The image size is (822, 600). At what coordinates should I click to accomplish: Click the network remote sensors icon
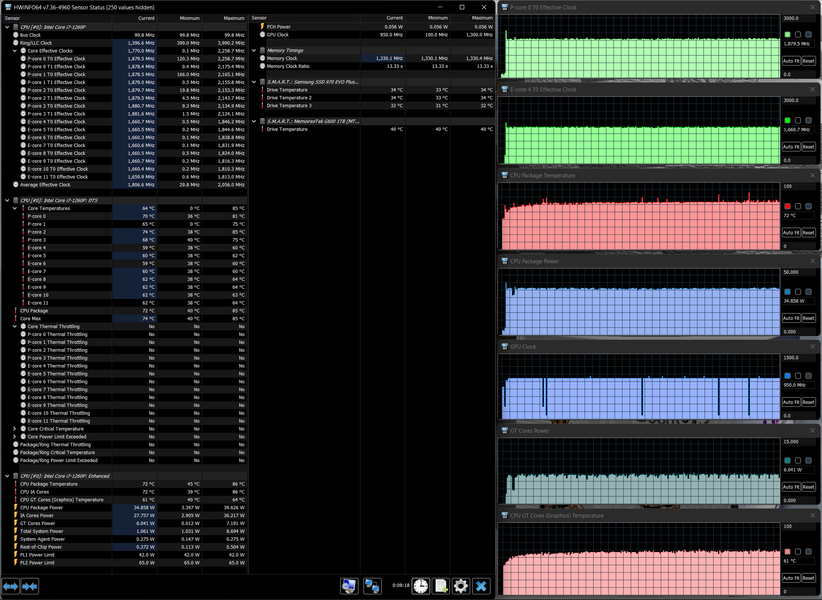click(372, 585)
